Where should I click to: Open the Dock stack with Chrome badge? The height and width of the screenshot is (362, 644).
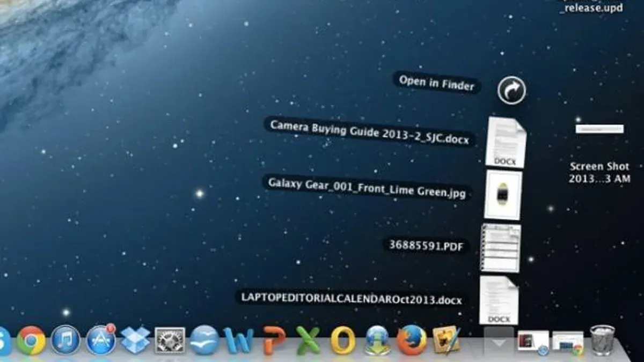point(568,343)
